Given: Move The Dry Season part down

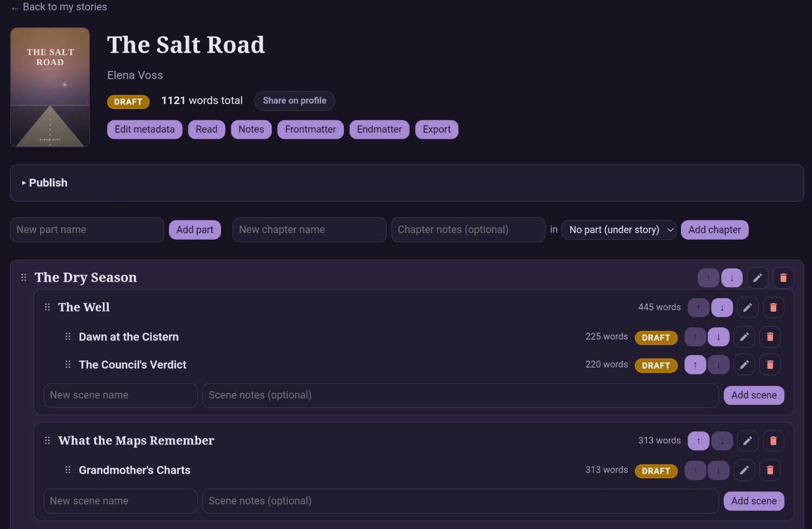Looking at the screenshot, I should tap(732, 278).
